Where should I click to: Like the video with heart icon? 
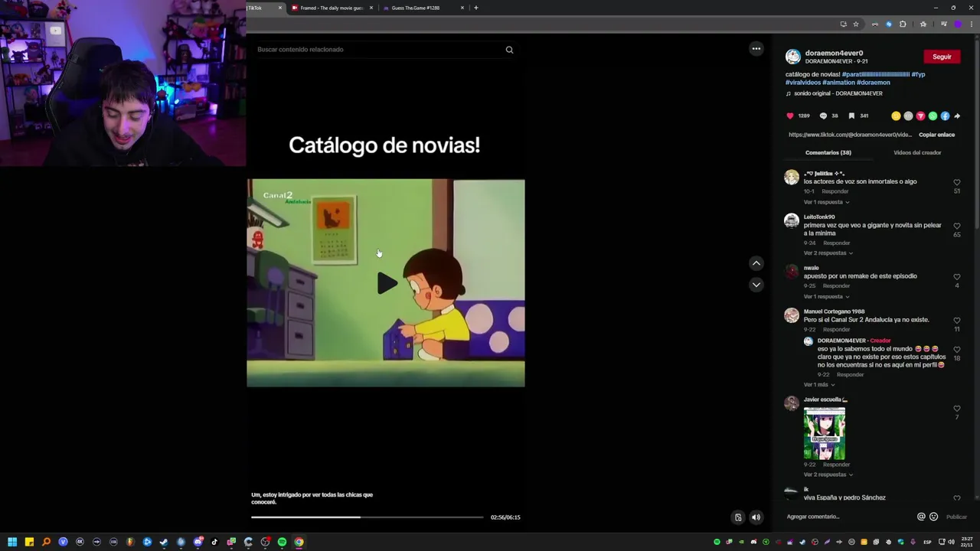[x=790, y=116]
